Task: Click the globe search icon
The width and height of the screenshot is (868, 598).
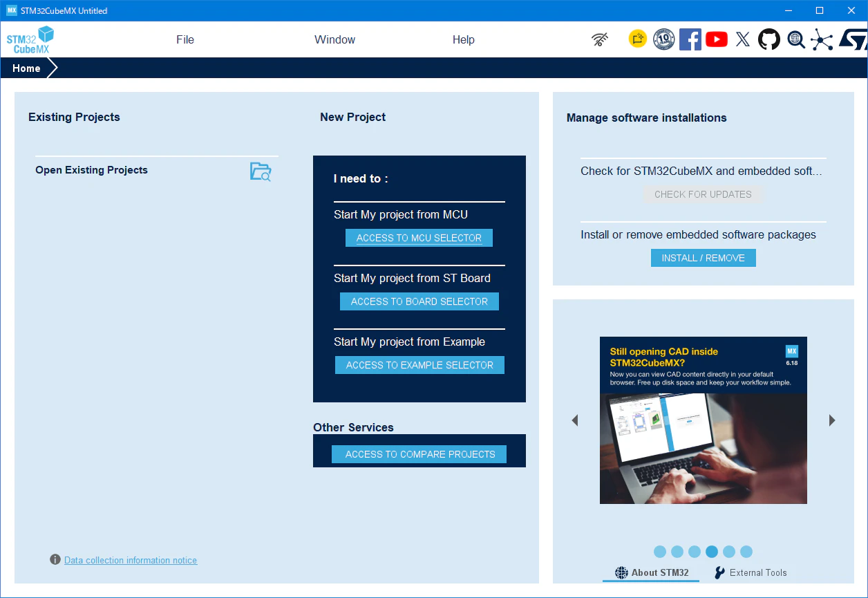Action: (x=796, y=39)
